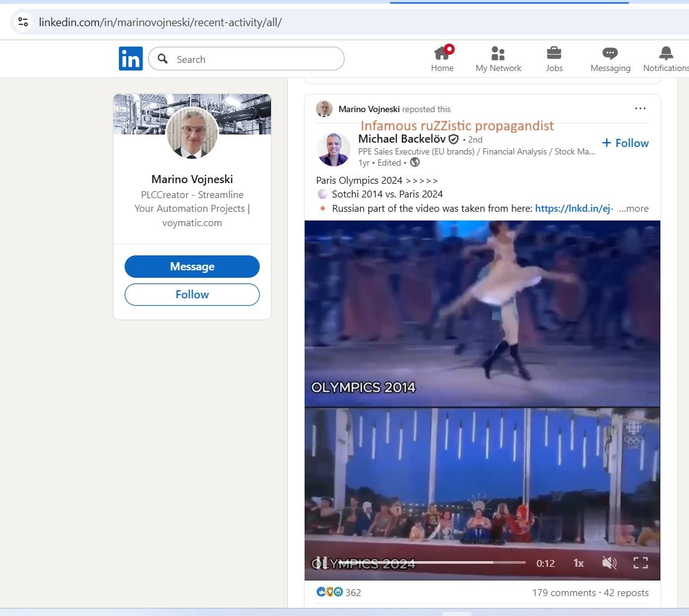Go to Home in the nav bar

tap(442, 59)
